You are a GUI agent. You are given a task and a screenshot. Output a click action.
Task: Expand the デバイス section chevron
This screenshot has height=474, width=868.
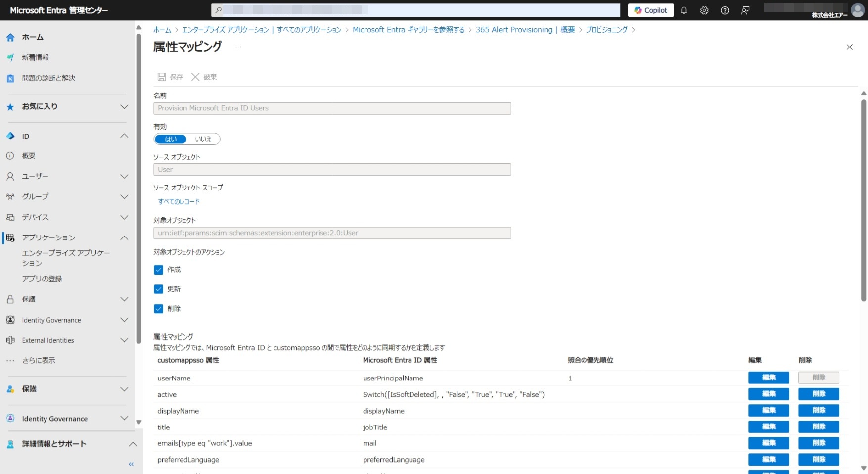coord(124,217)
